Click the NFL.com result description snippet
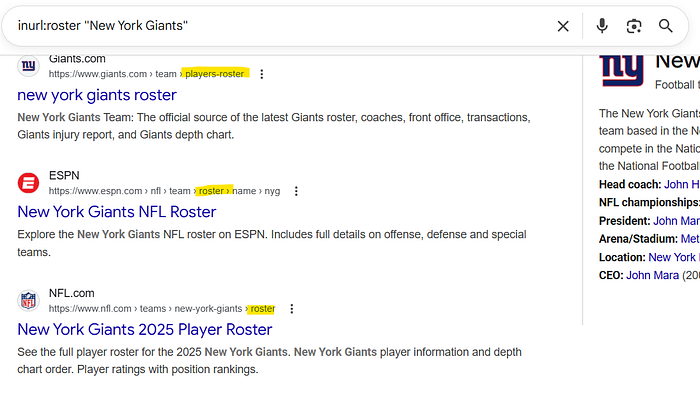The width and height of the screenshot is (700, 403). (x=269, y=361)
